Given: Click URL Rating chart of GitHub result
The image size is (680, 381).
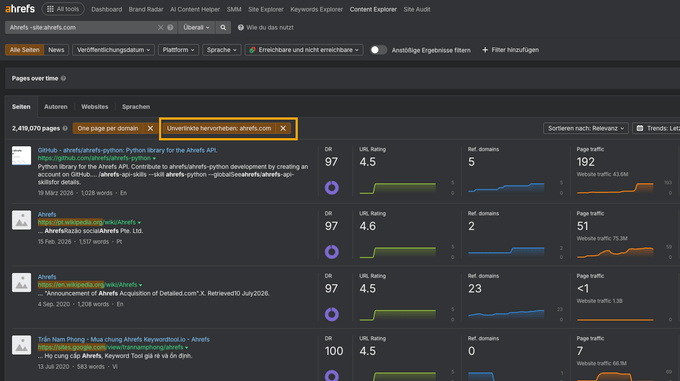Looking at the screenshot, I should tap(398, 188).
